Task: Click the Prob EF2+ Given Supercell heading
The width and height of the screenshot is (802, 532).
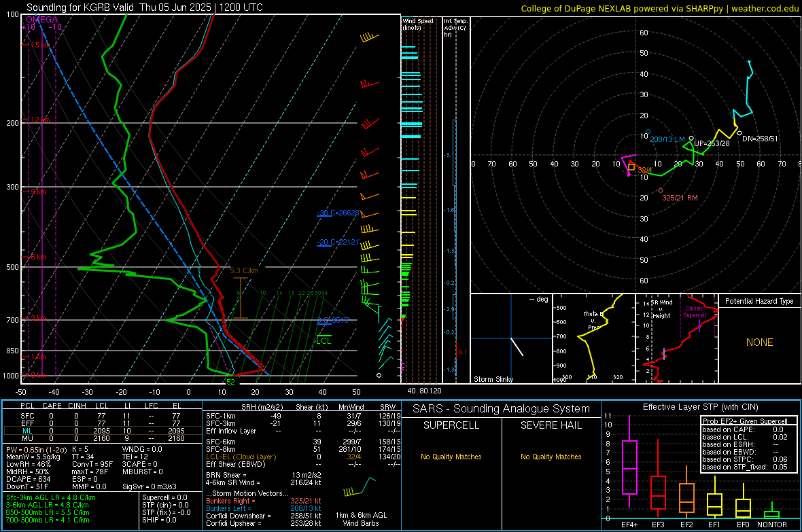Action: pyautogui.click(x=745, y=421)
